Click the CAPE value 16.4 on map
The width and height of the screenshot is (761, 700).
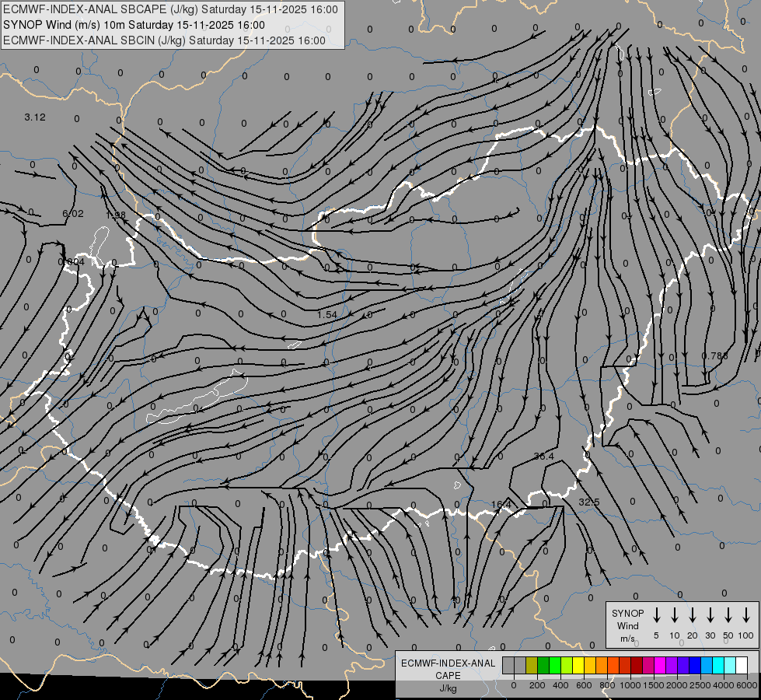pos(501,505)
